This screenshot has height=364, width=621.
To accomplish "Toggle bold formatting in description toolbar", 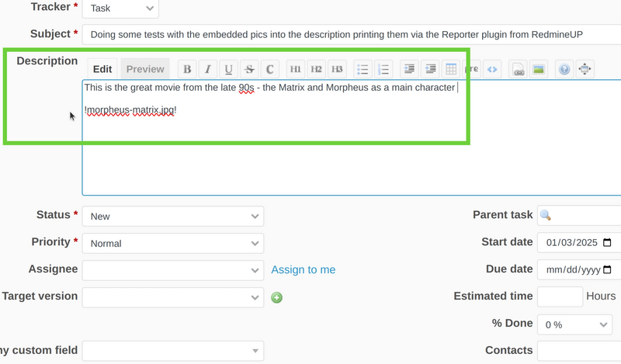I will click(x=187, y=69).
